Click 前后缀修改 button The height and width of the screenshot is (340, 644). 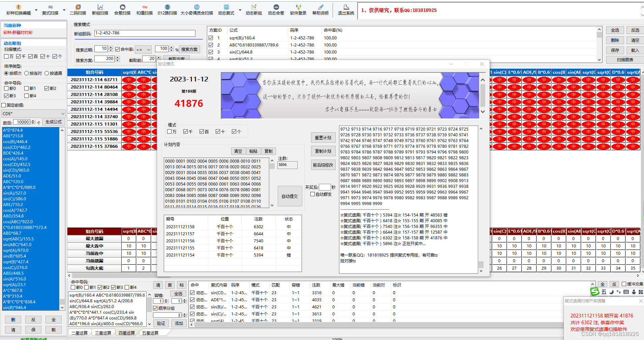pos(323,165)
